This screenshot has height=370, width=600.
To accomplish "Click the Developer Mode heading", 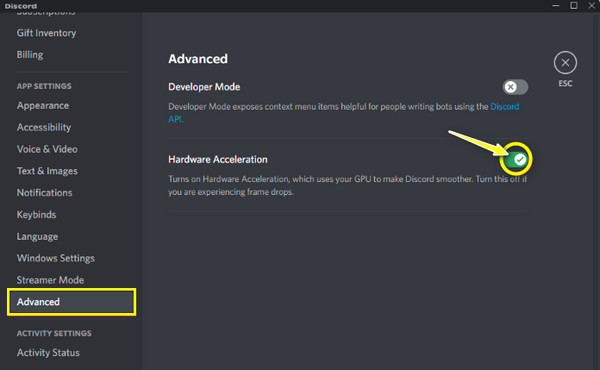I will pyautogui.click(x=204, y=87).
